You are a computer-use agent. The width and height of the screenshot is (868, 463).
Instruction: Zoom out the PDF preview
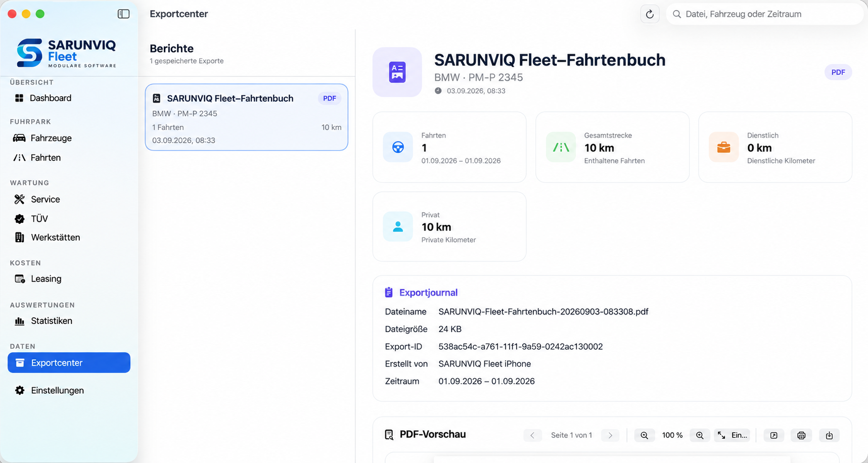(x=644, y=435)
